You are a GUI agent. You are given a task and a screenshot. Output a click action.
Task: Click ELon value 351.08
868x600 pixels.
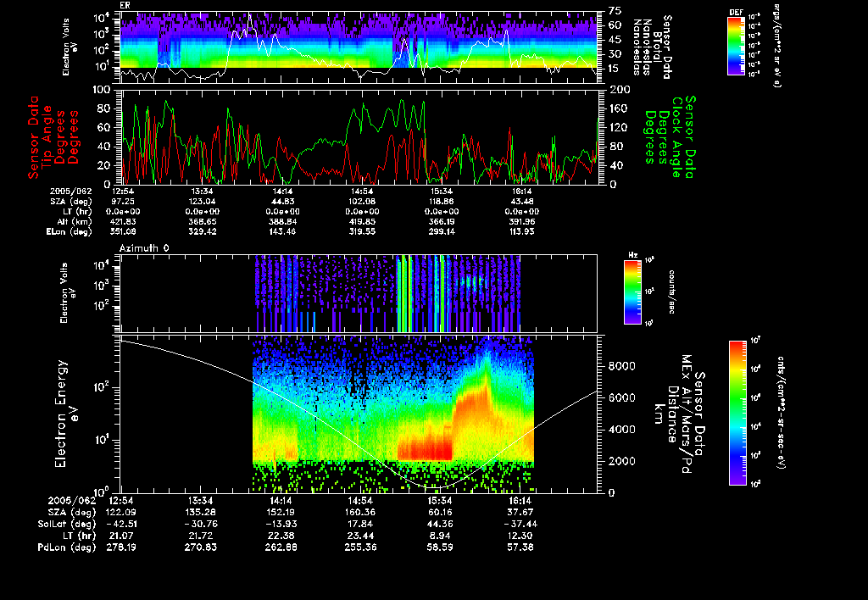[124, 231]
